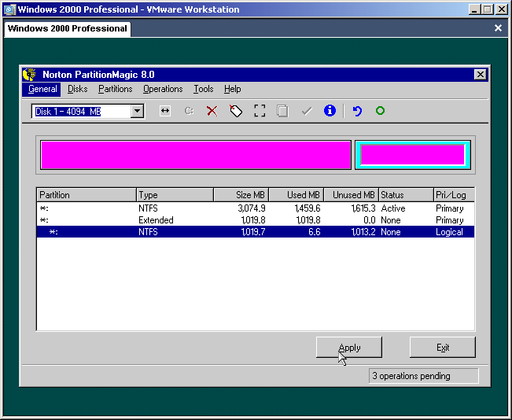Click the green circle apply icon
The image size is (512, 420).
click(x=380, y=111)
